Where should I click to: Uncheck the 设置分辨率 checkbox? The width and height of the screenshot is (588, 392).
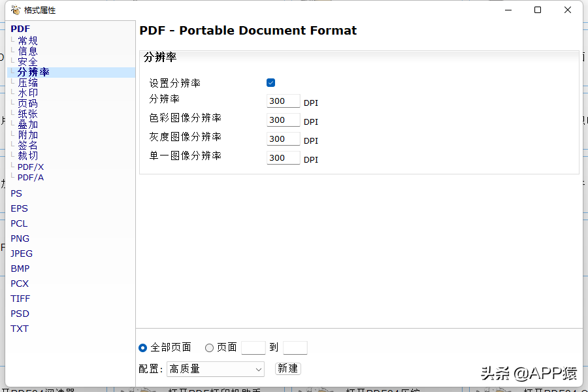click(x=270, y=82)
